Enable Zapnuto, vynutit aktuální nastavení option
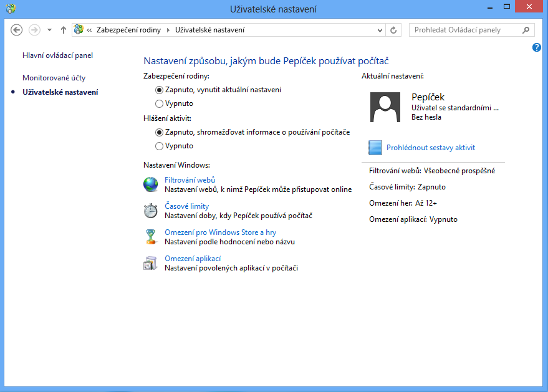Screen dimensions: 548x392 (159, 90)
